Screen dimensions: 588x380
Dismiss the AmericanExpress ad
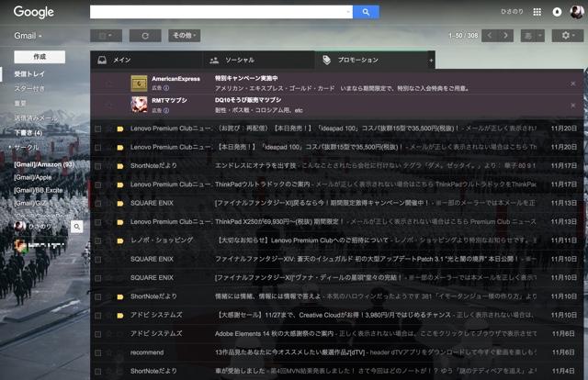(x=573, y=84)
